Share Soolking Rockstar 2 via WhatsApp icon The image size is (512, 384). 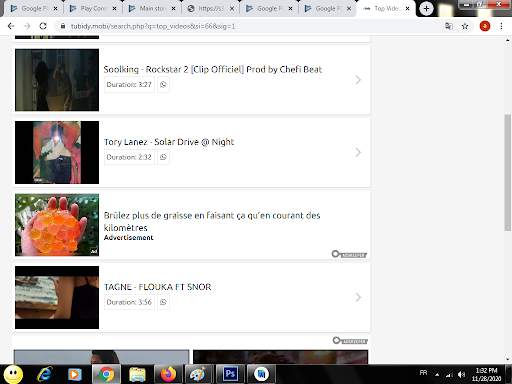tap(163, 84)
